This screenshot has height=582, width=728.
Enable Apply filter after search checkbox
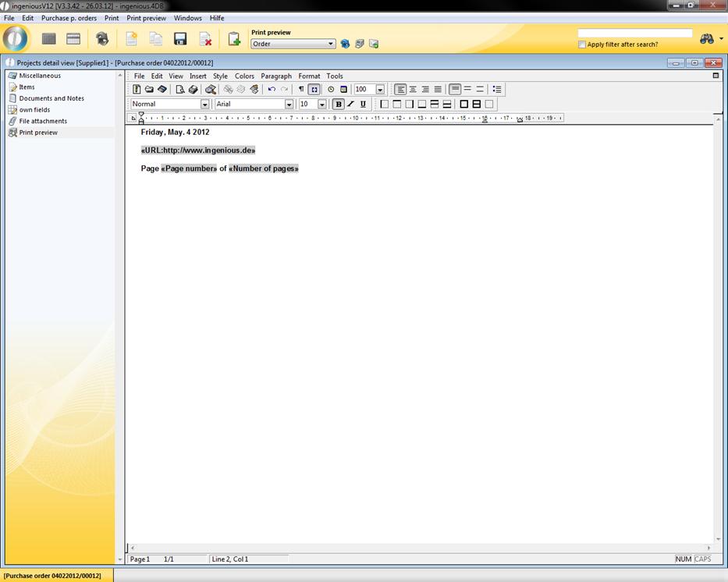click(582, 44)
